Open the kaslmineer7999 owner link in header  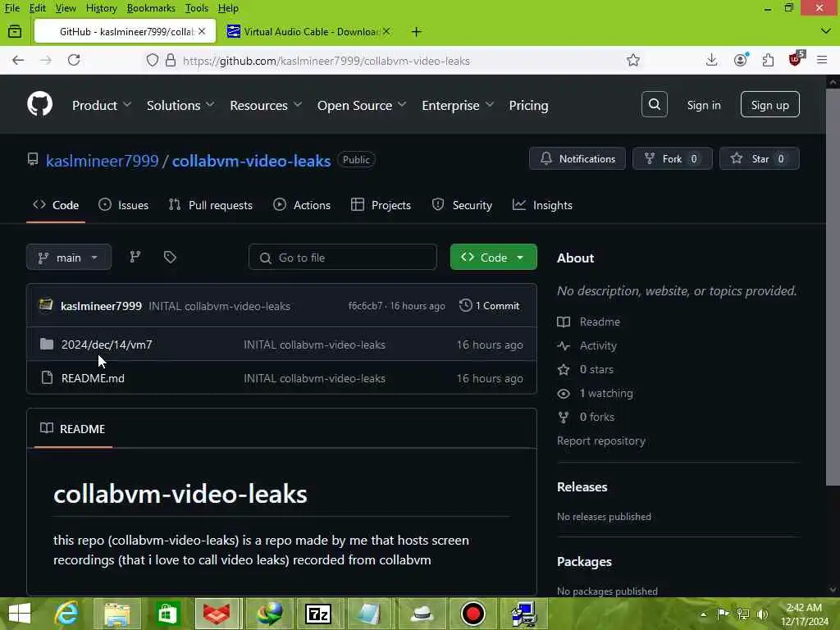[x=102, y=160]
